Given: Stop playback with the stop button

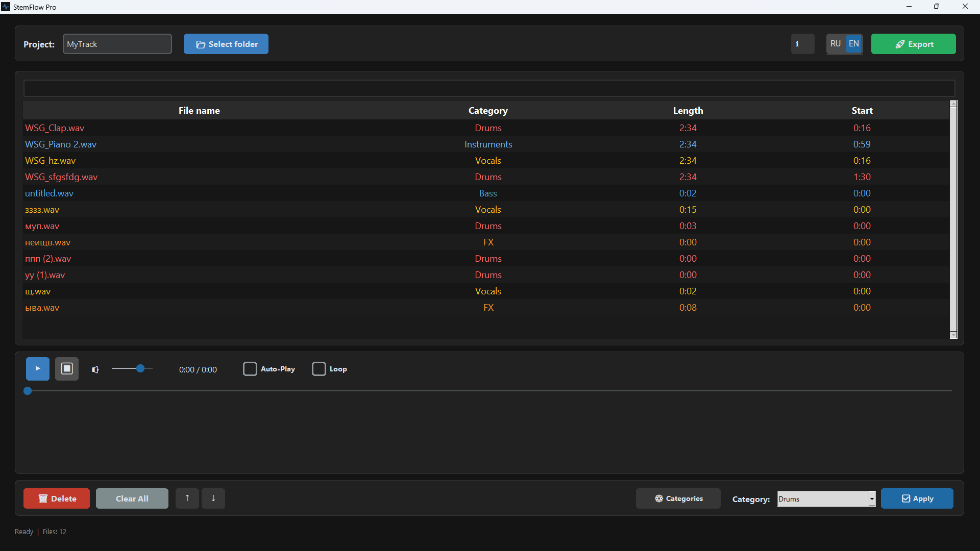Looking at the screenshot, I should [x=67, y=369].
